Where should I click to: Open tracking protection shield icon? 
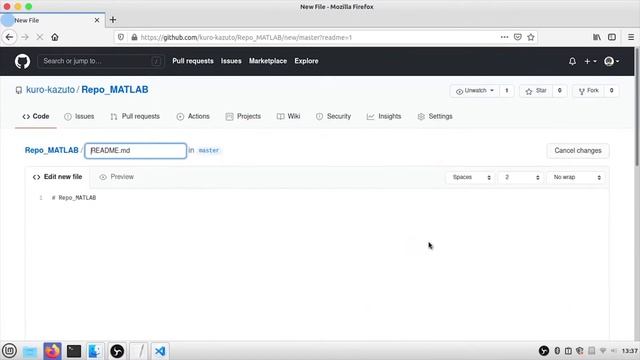tap(121, 37)
